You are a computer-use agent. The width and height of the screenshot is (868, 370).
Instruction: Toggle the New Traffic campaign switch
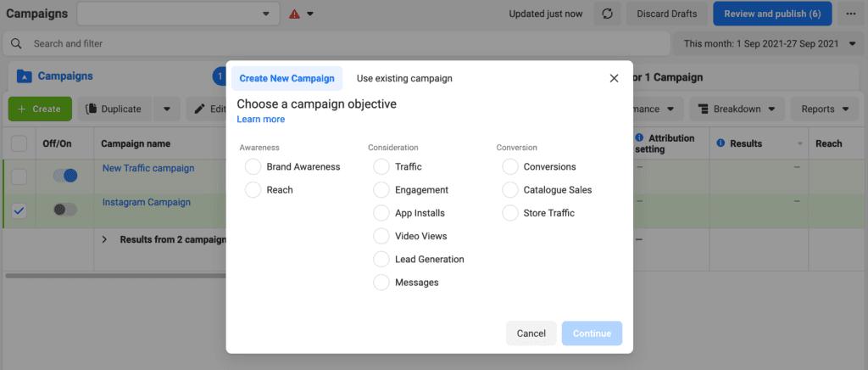point(65,175)
